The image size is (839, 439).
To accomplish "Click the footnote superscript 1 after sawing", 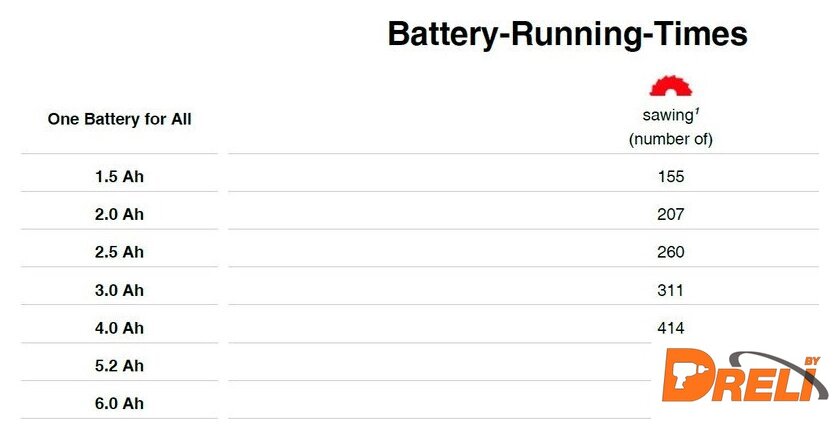I will [x=696, y=112].
